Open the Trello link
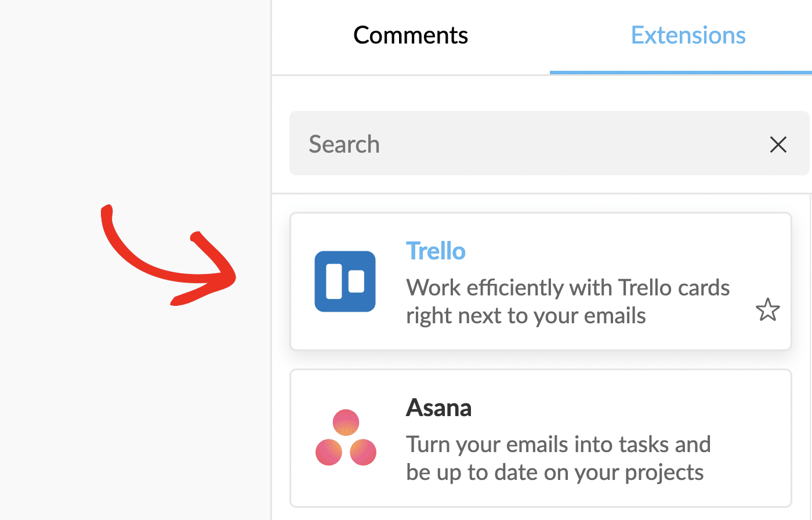Screen dimensions: 812x520 coord(436,251)
